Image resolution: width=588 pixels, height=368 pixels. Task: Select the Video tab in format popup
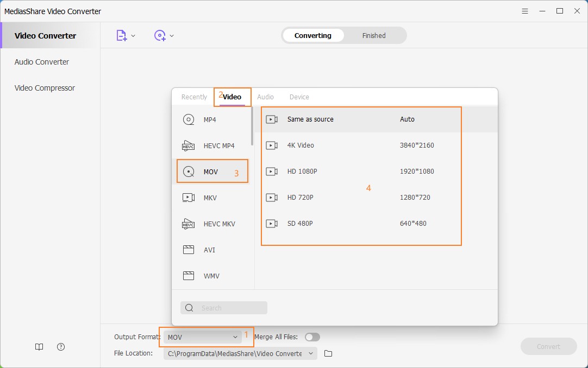232,97
